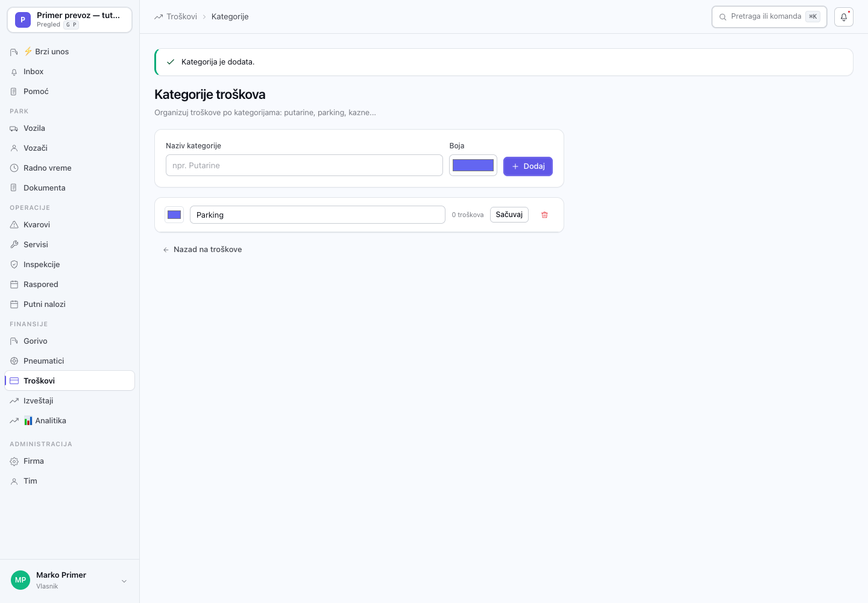The width and height of the screenshot is (868, 603).
Task: Click the Firma gear icon
Action: [14, 461]
